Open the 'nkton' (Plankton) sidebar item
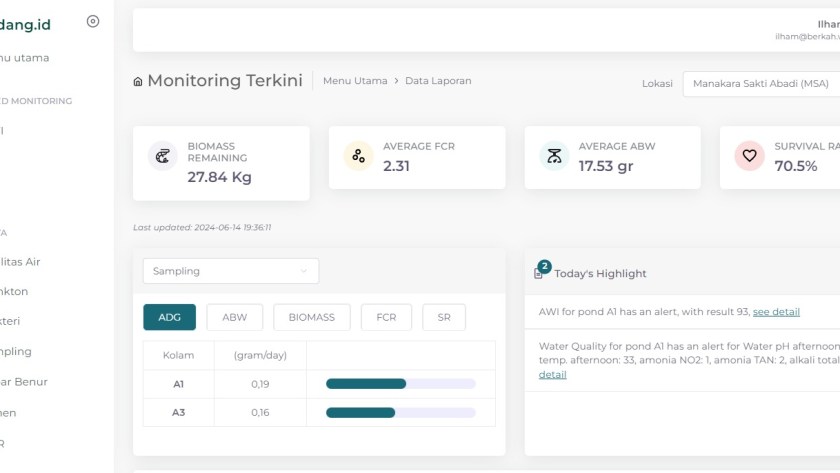The height and width of the screenshot is (473, 840). click(x=14, y=291)
